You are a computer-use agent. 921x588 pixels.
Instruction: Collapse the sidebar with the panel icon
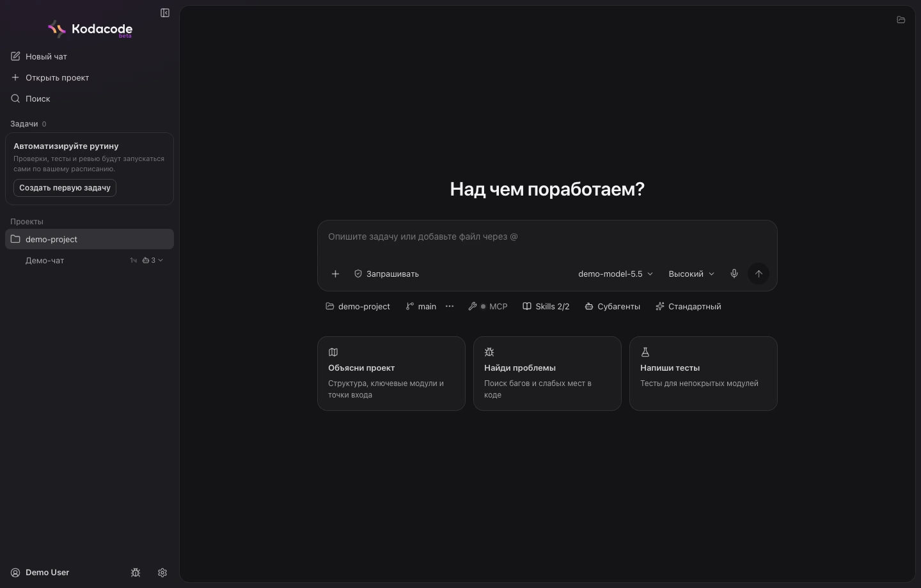[x=165, y=13]
